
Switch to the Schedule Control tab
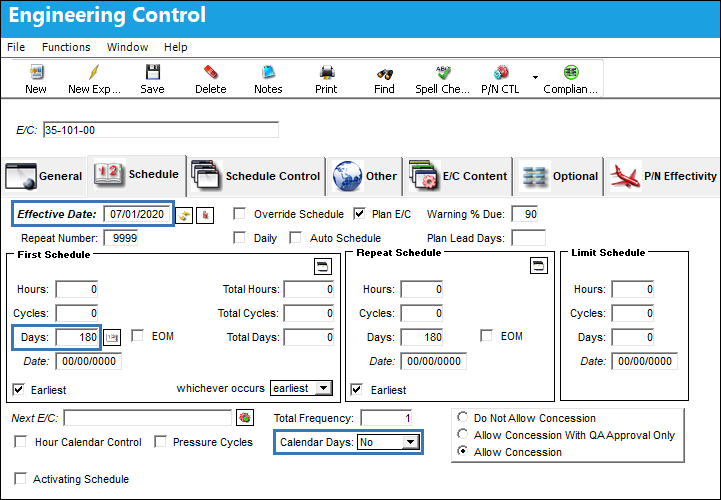pos(256,176)
